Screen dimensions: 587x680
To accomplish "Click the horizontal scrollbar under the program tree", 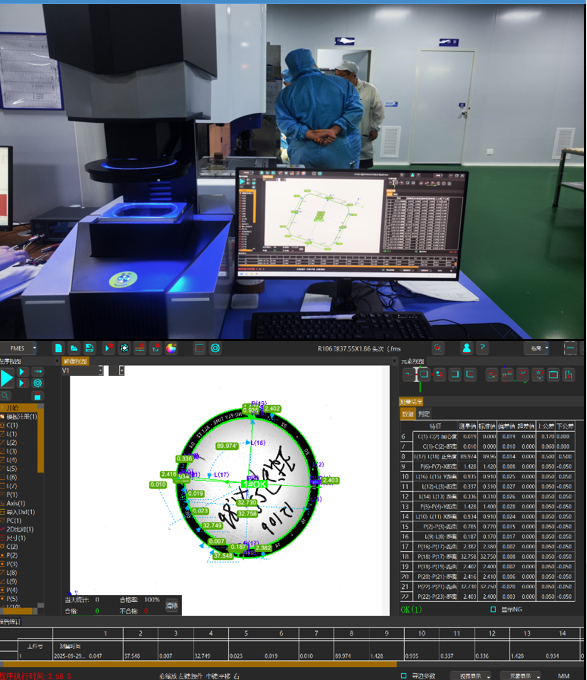I will coord(17,611).
